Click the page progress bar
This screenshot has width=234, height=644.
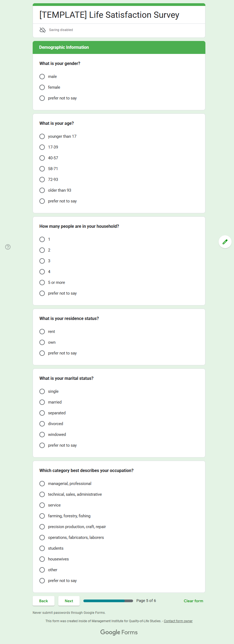pos(108,601)
